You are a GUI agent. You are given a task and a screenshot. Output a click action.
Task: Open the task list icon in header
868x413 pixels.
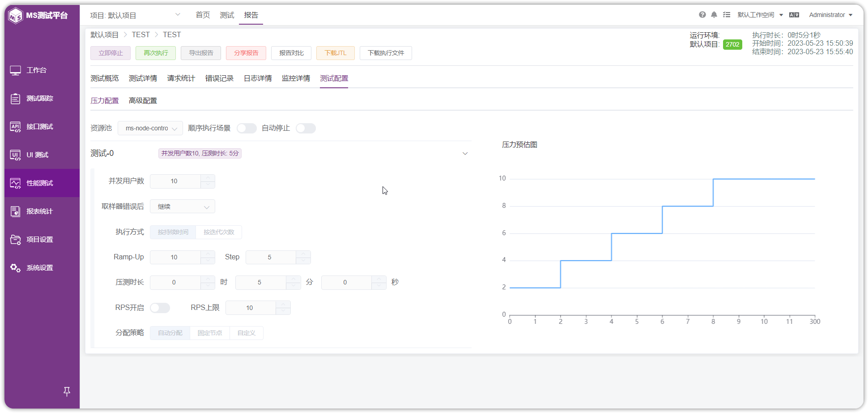tap(727, 15)
